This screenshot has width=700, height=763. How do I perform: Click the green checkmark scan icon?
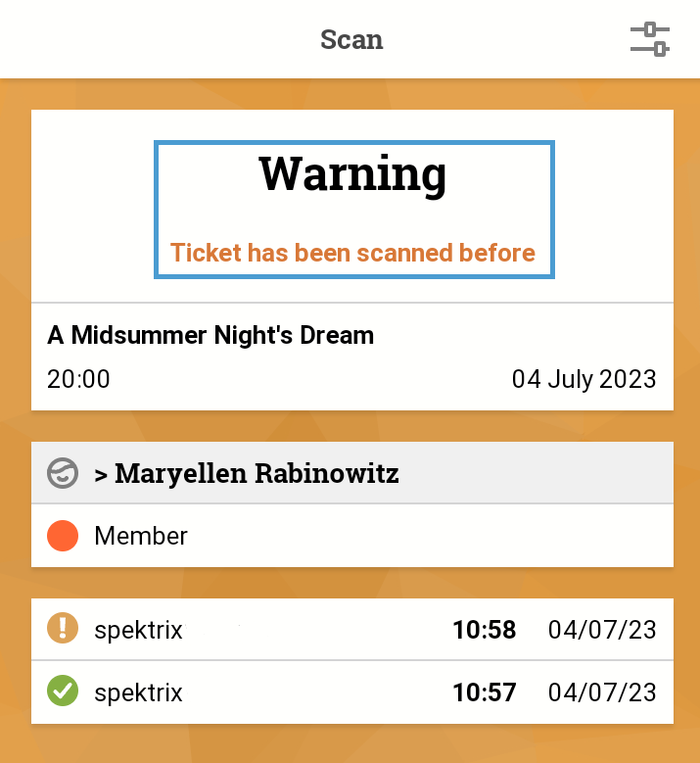(62, 692)
